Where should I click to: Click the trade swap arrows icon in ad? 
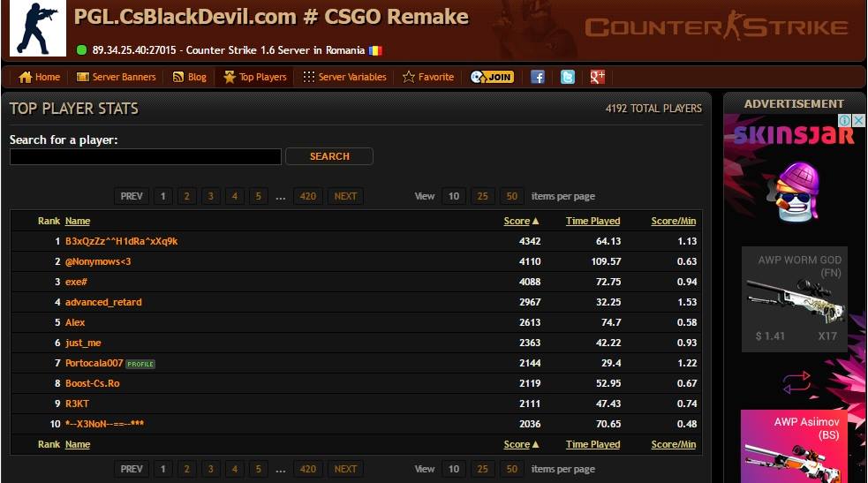796,381
